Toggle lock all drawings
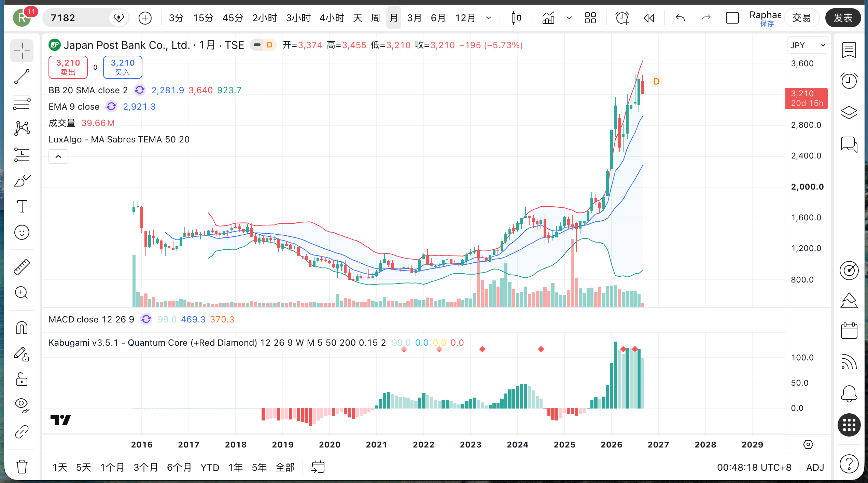Viewport: 868px width, 483px height. 22,380
